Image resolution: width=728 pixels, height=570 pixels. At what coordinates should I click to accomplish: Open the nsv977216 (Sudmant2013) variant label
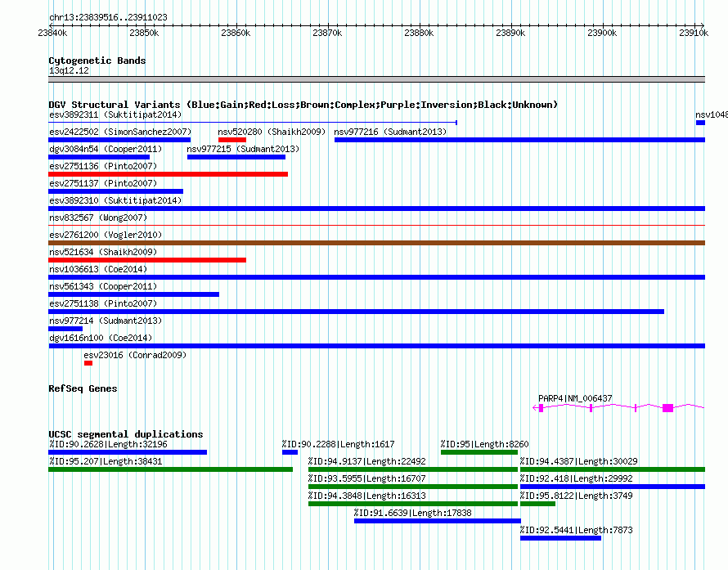pos(390,132)
